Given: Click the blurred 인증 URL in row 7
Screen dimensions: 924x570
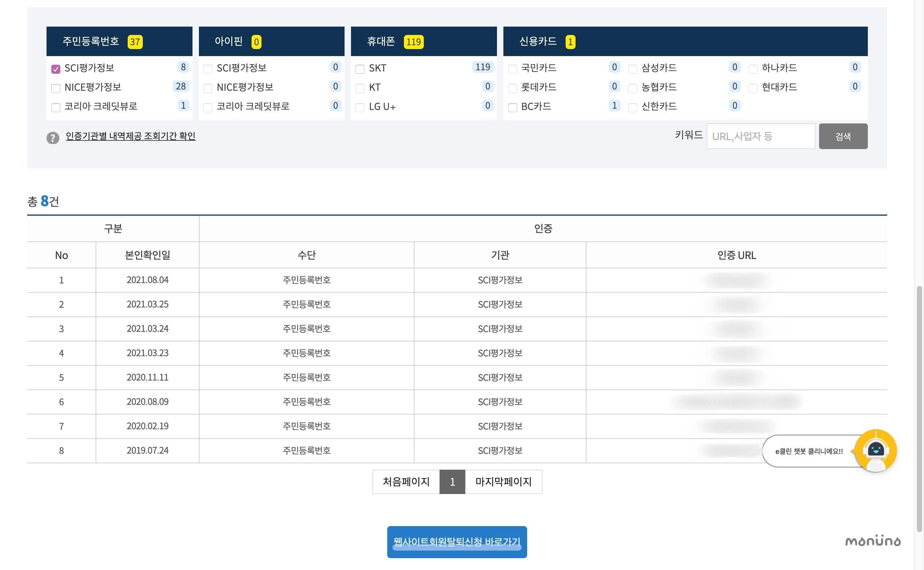Looking at the screenshot, I should point(736,426).
